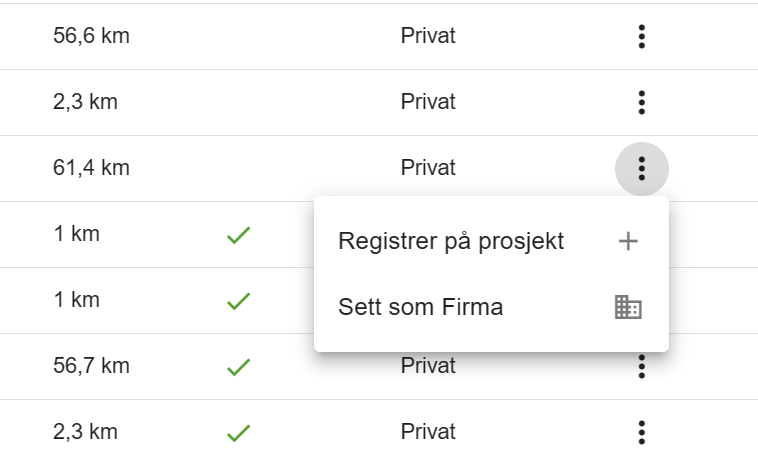Viewport: 758px width, 463px height.
Task: Click the Privat label on the 61,4 km row
Action: 428,168
